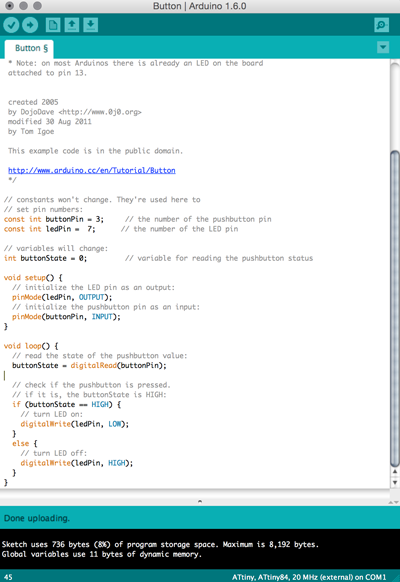Collapse the console with the divider caret
The image size is (400, 582).
click(200, 501)
